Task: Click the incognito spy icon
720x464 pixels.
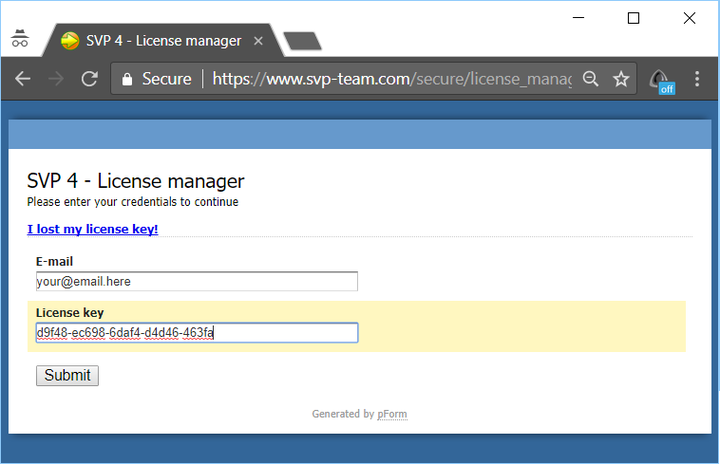Action: coord(20,38)
